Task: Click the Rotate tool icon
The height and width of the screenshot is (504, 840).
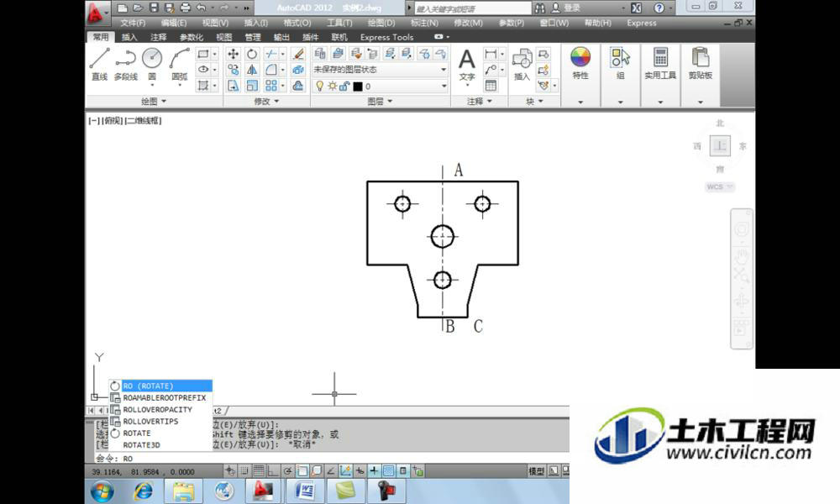Action: pos(252,54)
